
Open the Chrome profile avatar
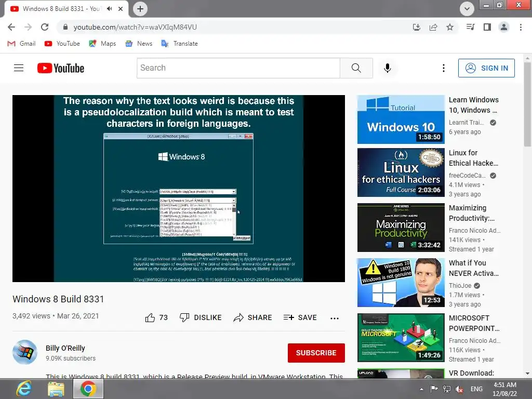504,27
